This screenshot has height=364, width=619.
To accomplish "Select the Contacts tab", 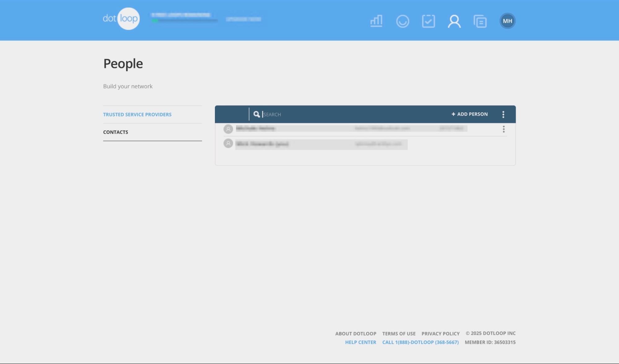I will [x=115, y=132].
